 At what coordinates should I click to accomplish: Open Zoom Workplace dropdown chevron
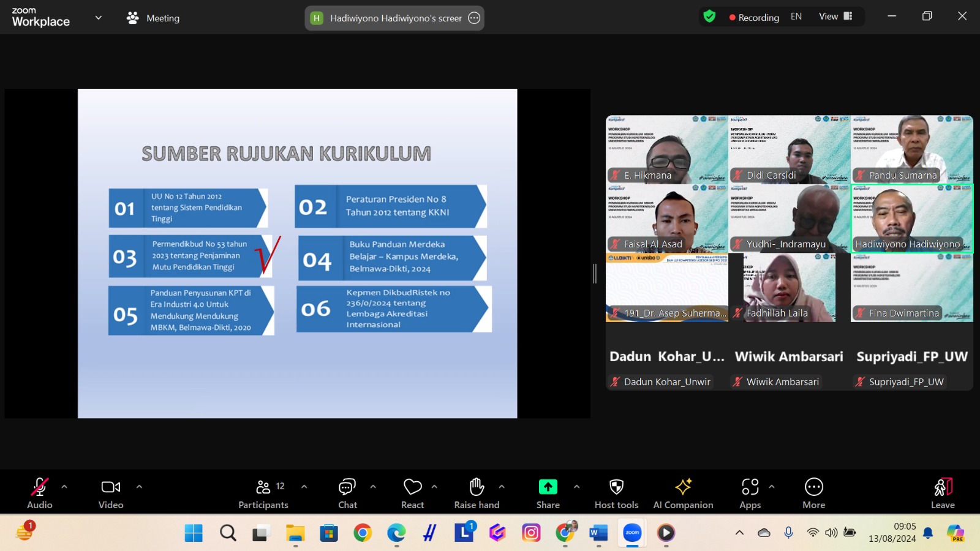98,18
